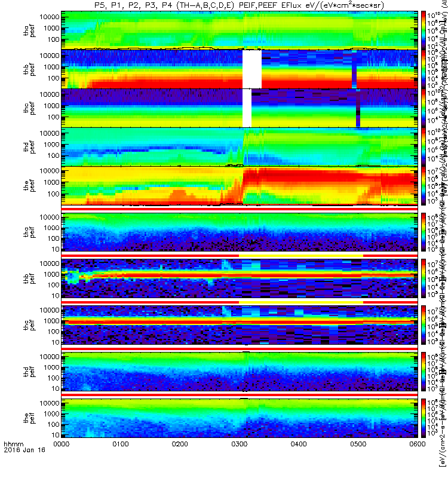Image resolution: width=448 pixels, height=478 pixels.
Task: Click the "thb peef" y-axis label
Action: tap(29, 69)
